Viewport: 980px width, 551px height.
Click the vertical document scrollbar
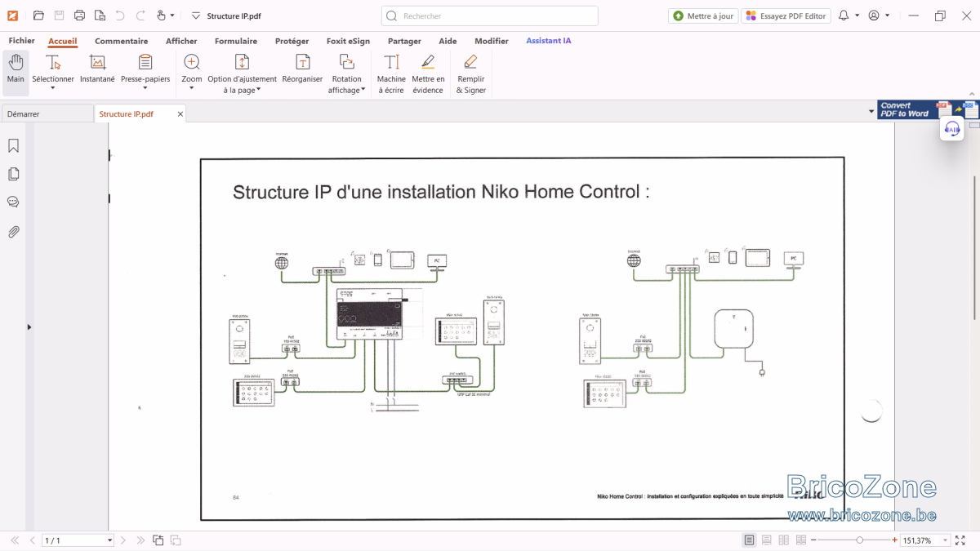tap(975, 247)
